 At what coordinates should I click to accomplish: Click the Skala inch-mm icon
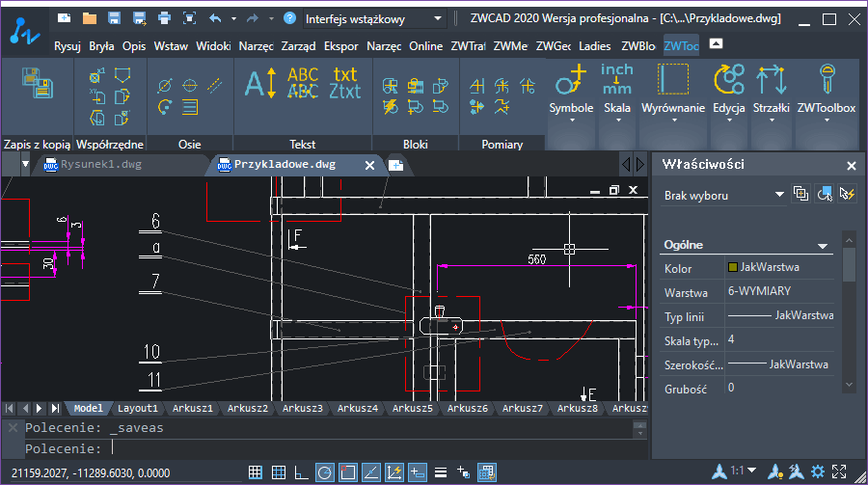coord(616,79)
